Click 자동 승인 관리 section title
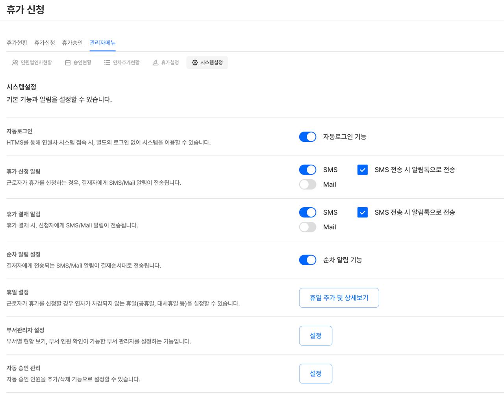This screenshot has height=420, width=504. coord(23,368)
